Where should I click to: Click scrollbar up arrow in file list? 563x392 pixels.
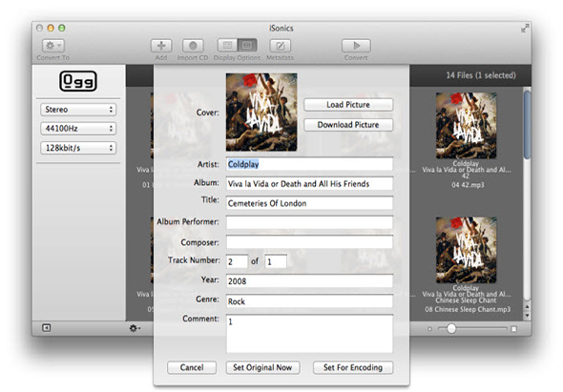527,307
